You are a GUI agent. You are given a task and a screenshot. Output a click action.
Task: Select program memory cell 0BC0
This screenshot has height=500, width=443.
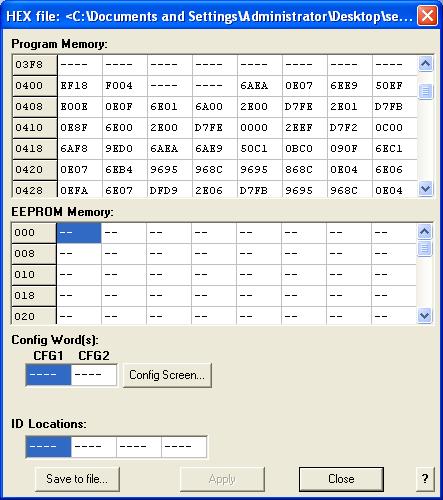tap(305, 149)
